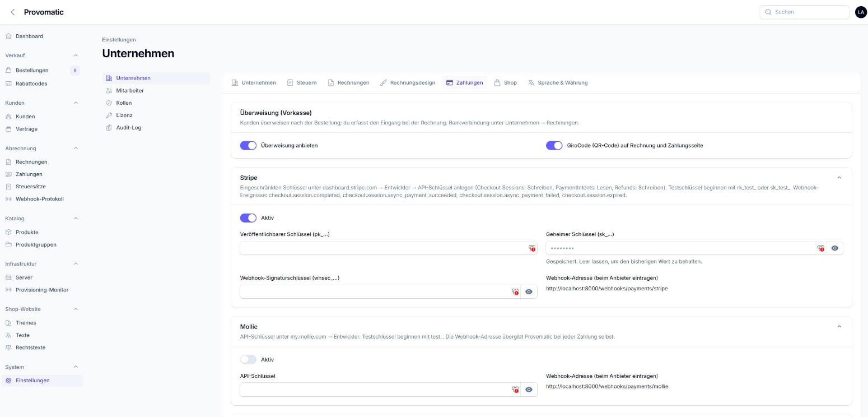868x417 pixels.
Task: Collapse the Shop-Website sidebar section
Action: click(76, 309)
